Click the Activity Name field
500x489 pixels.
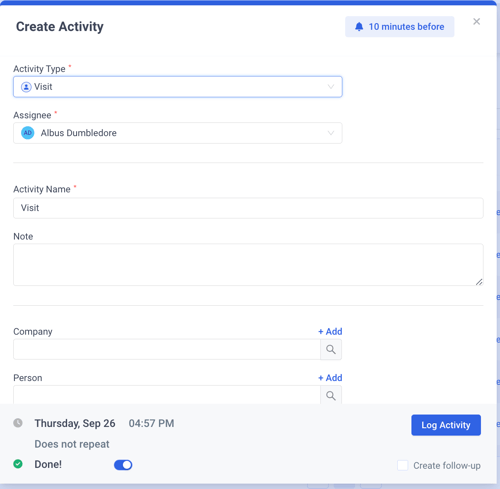[x=248, y=208]
